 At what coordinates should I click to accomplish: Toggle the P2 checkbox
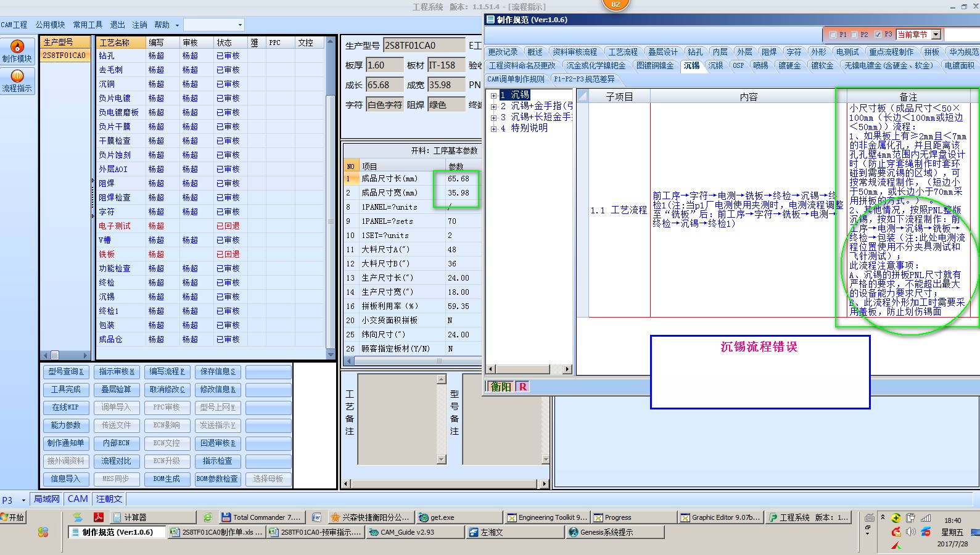pos(854,35)
